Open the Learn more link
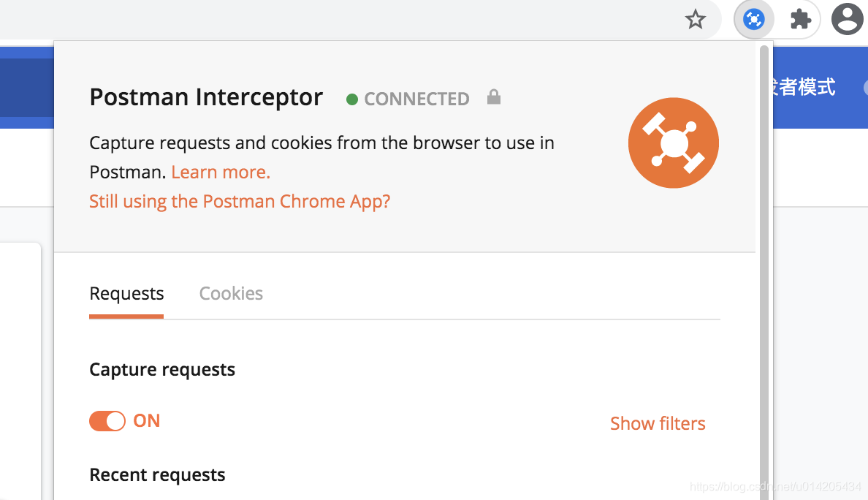Screen dimensions: 868x500 [221, 173]
